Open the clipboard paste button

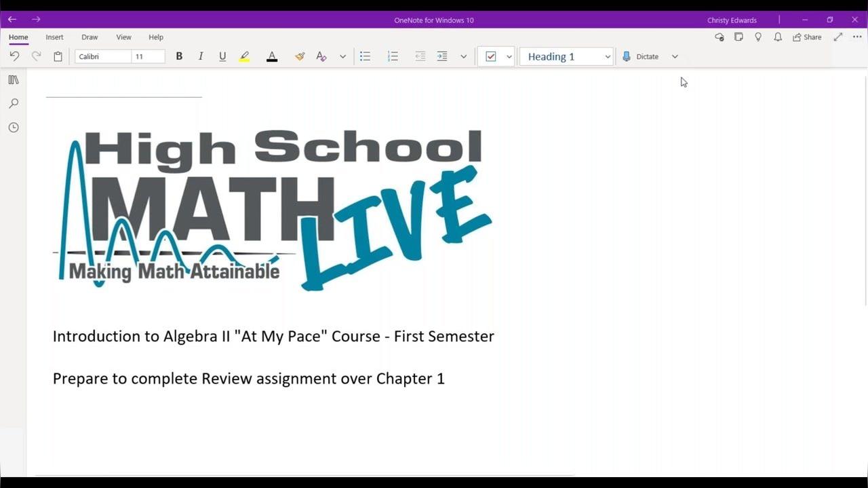(58, 56)
